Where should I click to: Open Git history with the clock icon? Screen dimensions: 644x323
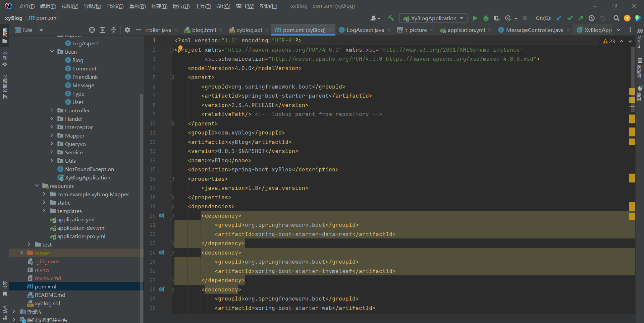pos(592,18)
